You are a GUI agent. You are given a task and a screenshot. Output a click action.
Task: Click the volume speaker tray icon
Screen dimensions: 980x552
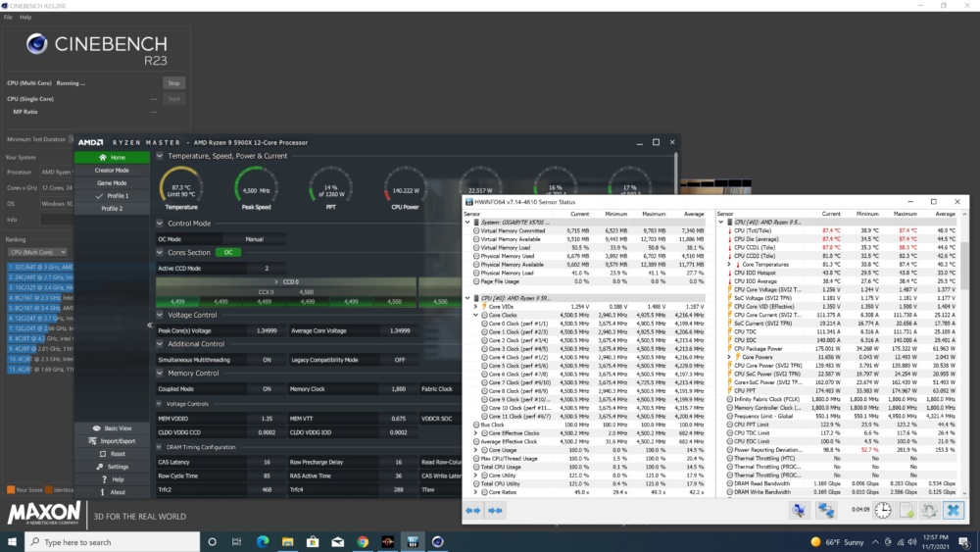click(x=911, y=542)
